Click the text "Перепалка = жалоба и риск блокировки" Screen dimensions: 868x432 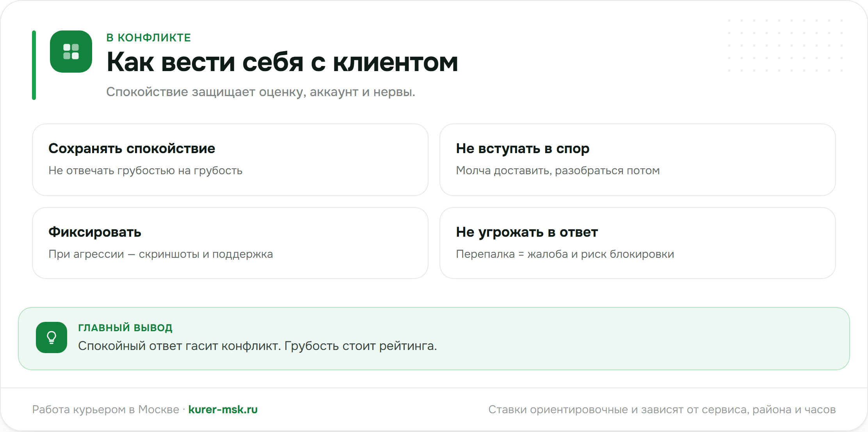point(565,254)
